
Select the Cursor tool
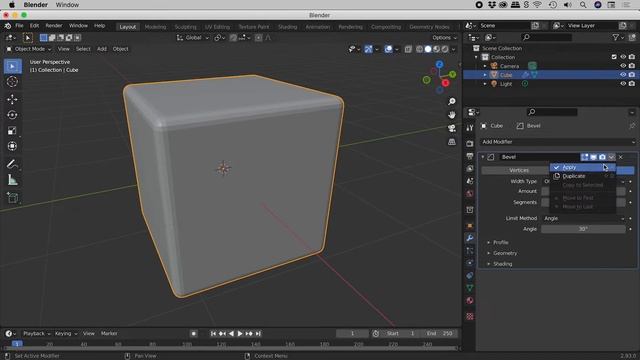point(13,82)
